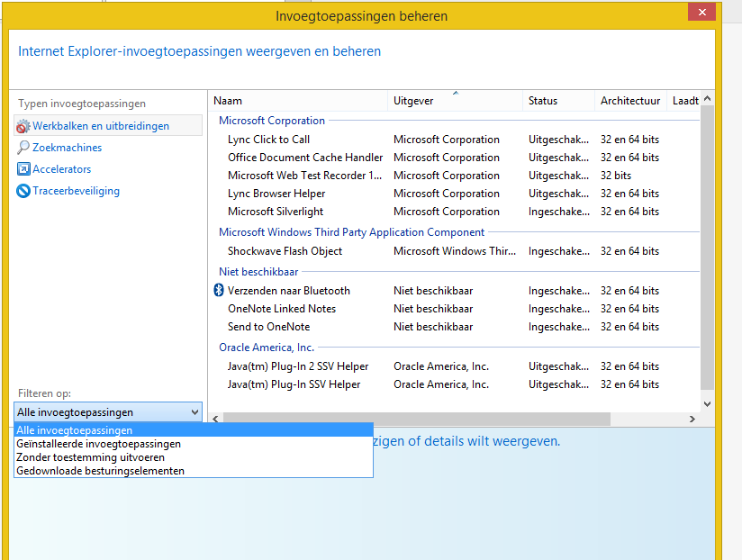
Task: Click the vertical scrollbar up arrow
Action: click(708, 99)
